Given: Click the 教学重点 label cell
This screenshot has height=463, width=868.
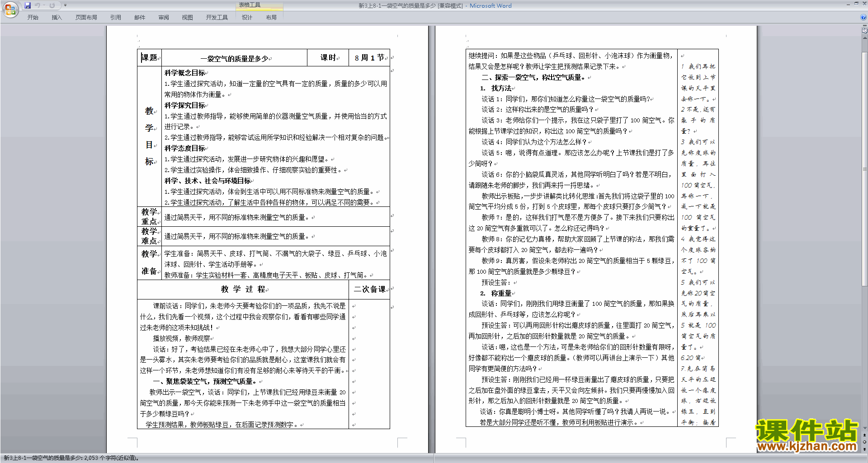Looking at the screenshot, I should tap(149, 216).
